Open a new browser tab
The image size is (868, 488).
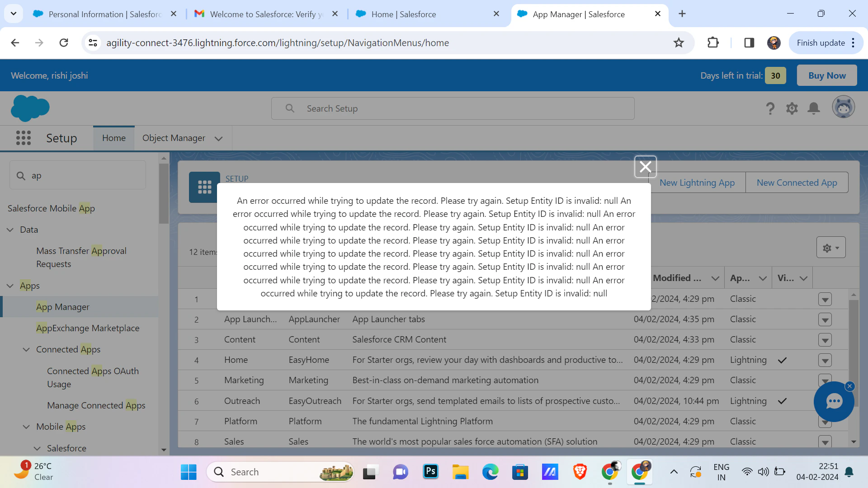point(682,14)
